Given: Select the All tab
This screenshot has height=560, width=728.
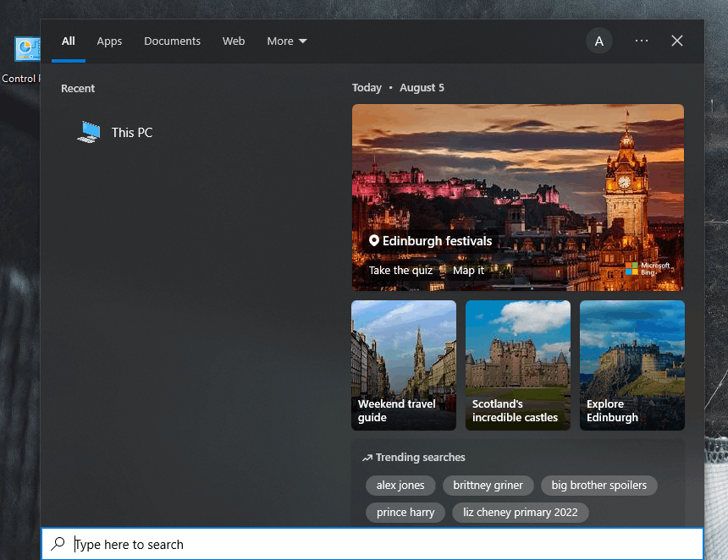Looking at the screenshot, I should pos(69,41).
